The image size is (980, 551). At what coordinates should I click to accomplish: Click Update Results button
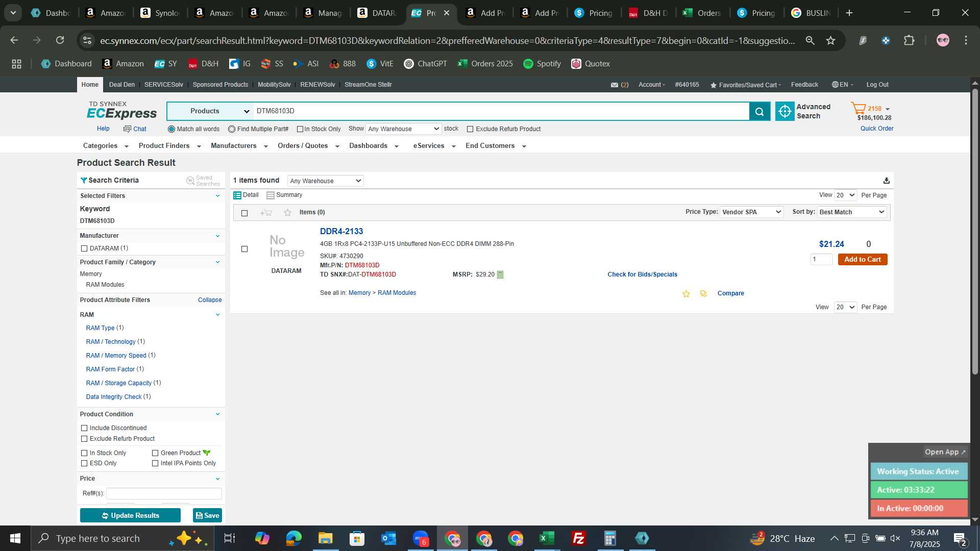coord(130,516)
